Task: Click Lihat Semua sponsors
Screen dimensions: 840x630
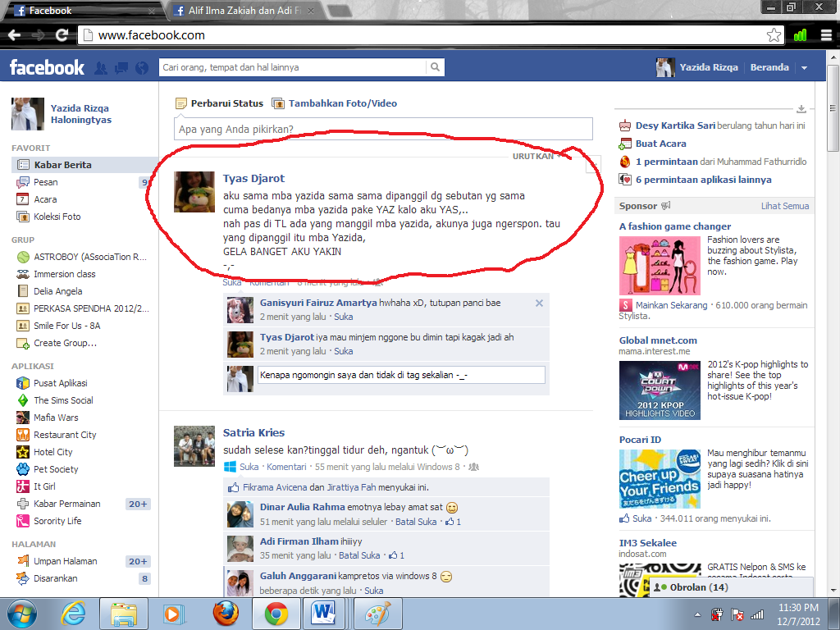Action: coord(785,206)
